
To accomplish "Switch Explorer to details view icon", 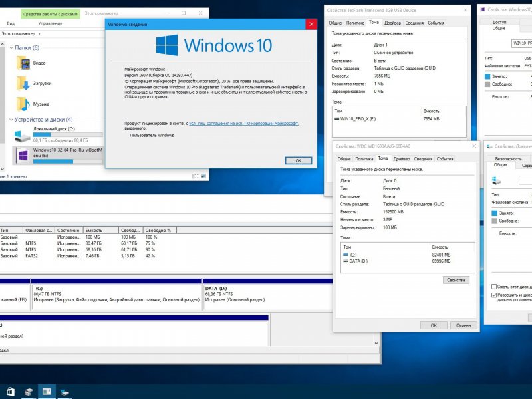I will [x=195, y=176].
